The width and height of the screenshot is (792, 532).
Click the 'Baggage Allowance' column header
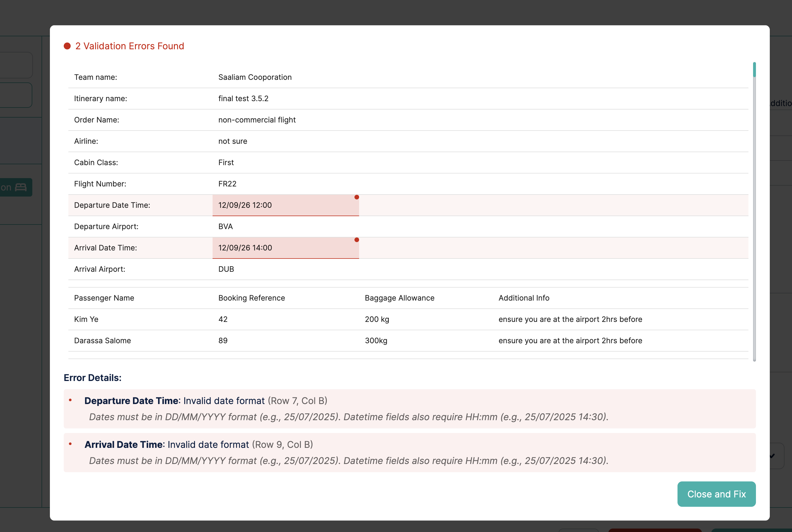(399, 298)
